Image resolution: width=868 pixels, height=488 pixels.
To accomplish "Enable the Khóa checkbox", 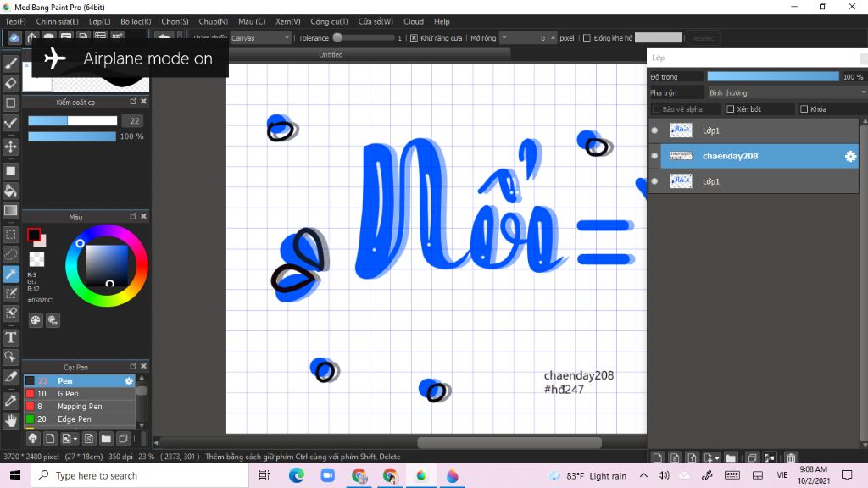I will click(x=804, y=109).
